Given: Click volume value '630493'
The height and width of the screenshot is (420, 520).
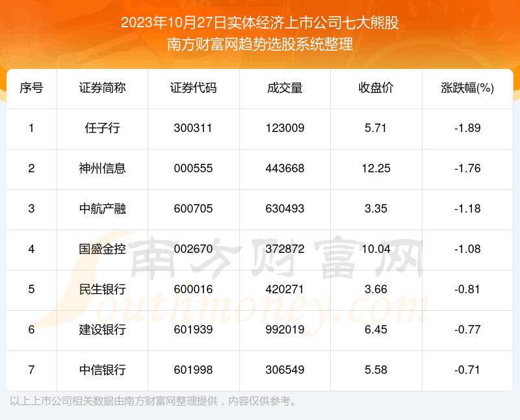Looking at the screenshot, I should [x=285, y=209].
